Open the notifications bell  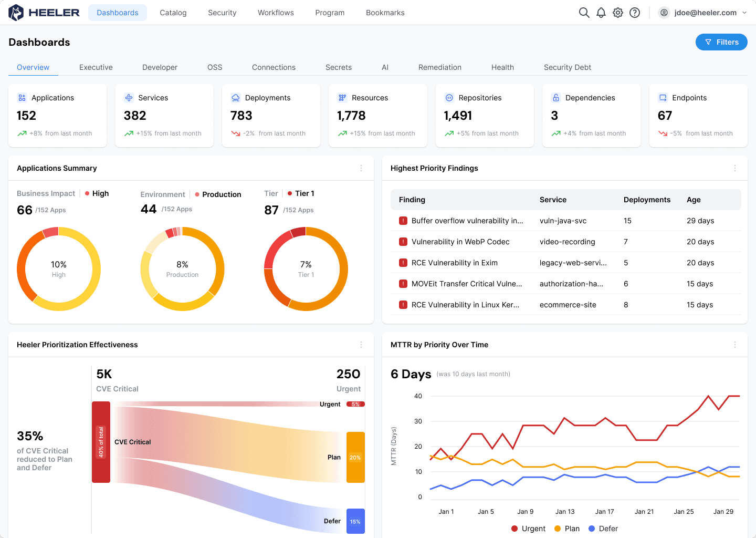point(601,13)
